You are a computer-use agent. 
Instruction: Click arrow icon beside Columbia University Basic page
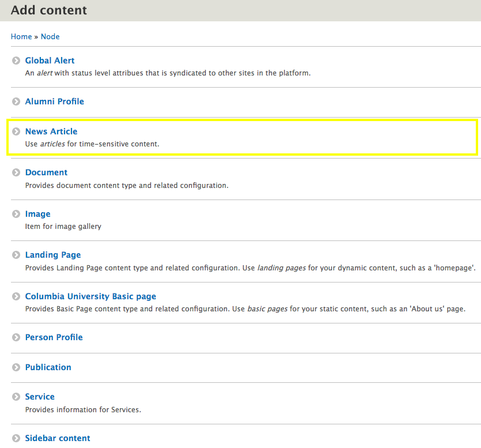[16, 296]
